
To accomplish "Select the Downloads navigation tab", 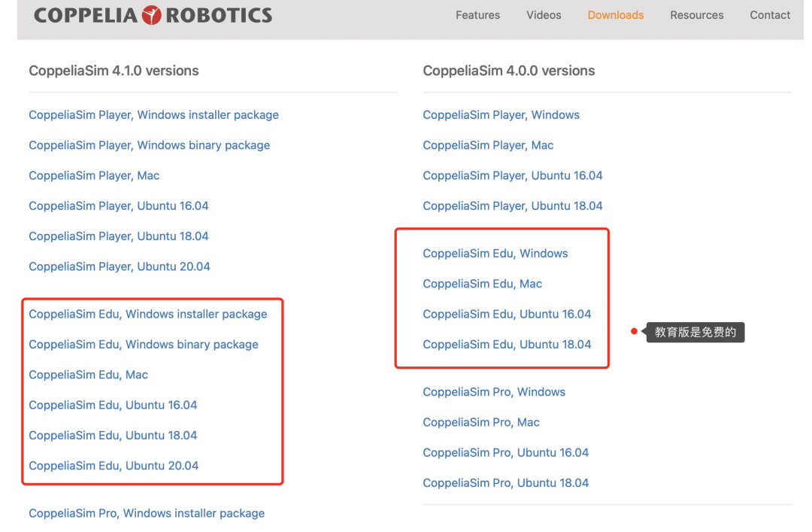I will tap(615, 15).
